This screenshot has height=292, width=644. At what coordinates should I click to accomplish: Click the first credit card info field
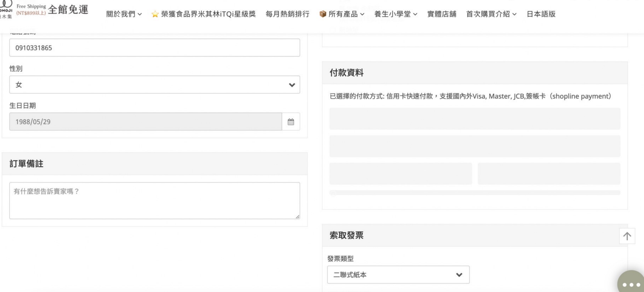[x=475, y=119]
